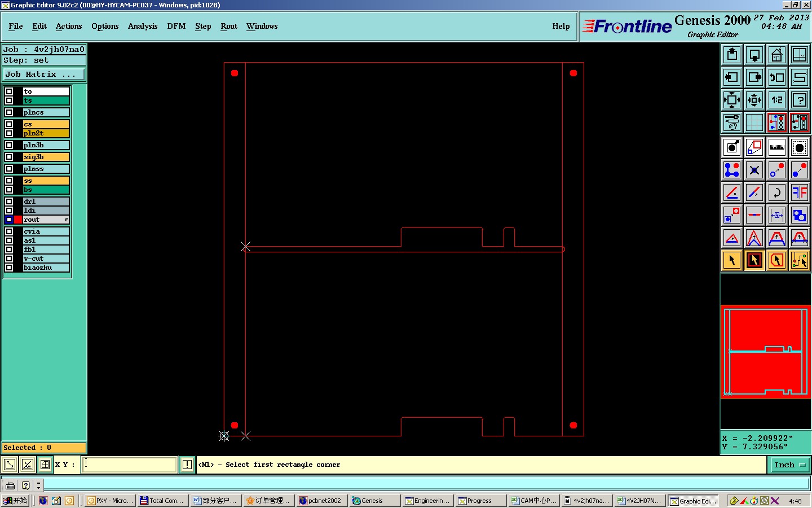
Task: Select the rectangle select pointer tool
Action: [x=754, y=260]
